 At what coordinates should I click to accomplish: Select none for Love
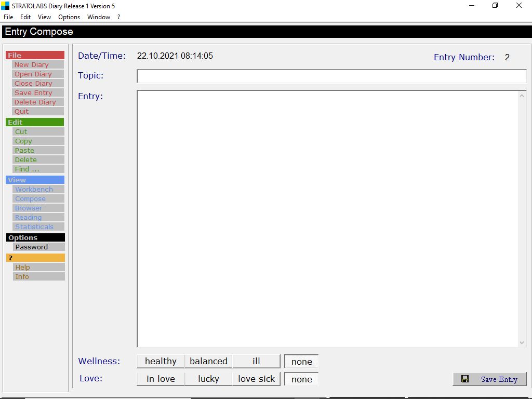pos(301,379)
